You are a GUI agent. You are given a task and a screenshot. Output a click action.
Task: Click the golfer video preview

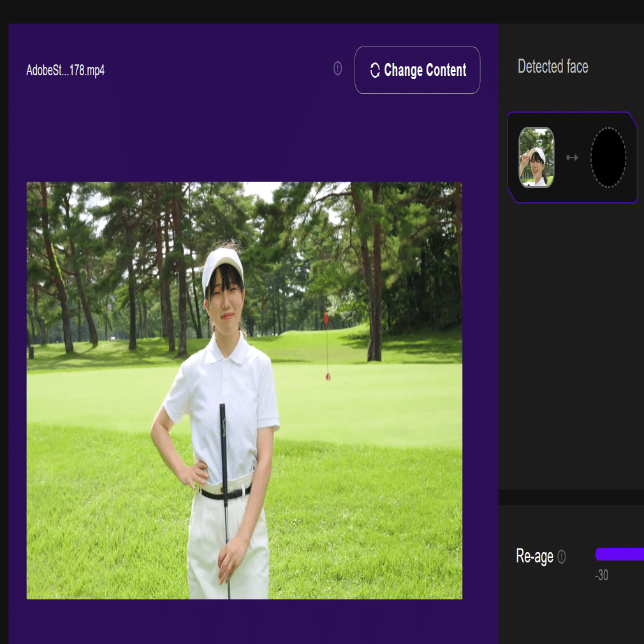[244, 390]
